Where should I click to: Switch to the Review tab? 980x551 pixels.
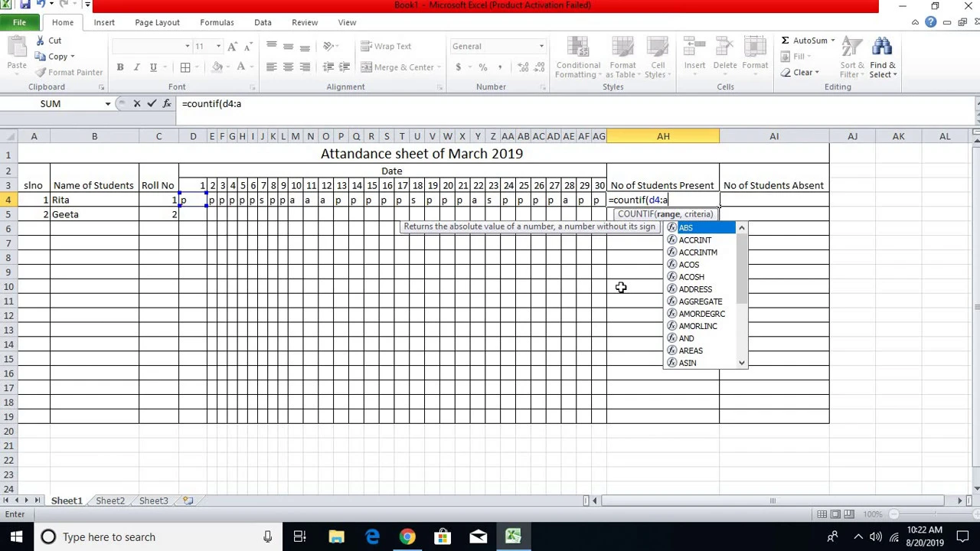point(305,23)
